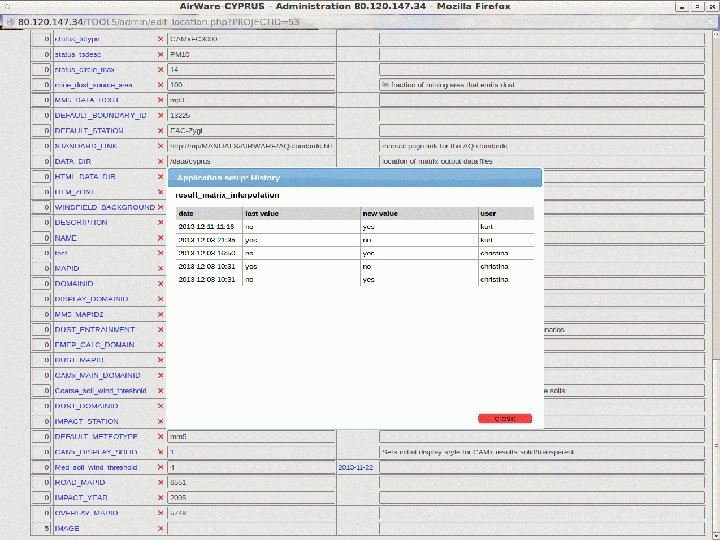Click red X beside HTML_DATA_DIR
The height and width of the screenshot is (540, 720).
(x=160, y=176)
